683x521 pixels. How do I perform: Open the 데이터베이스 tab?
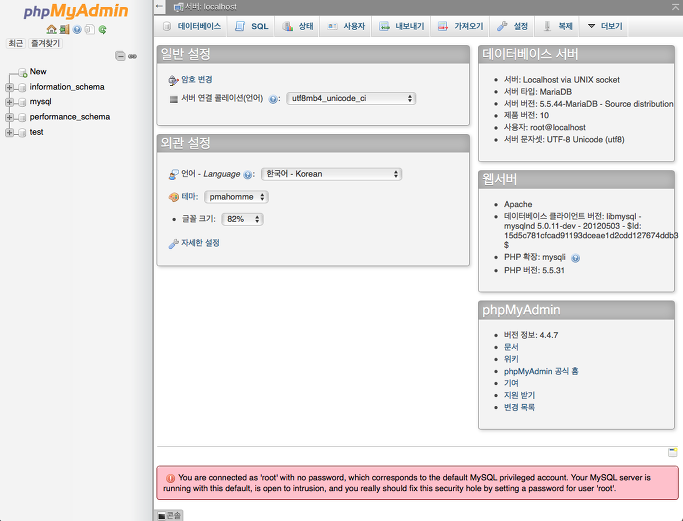pyautogui.click(x=191, y=26)
